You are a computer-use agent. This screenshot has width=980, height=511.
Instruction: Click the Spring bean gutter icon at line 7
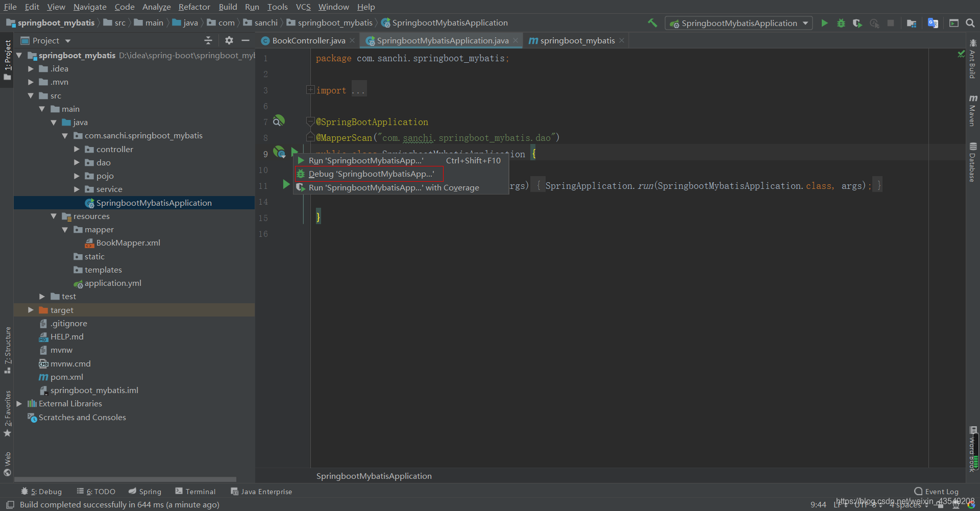click(279, 121)
